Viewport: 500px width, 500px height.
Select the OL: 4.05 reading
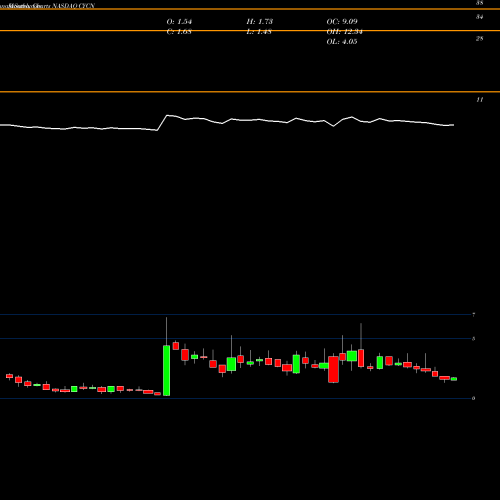pyautogui.click(x=342, y=42)
